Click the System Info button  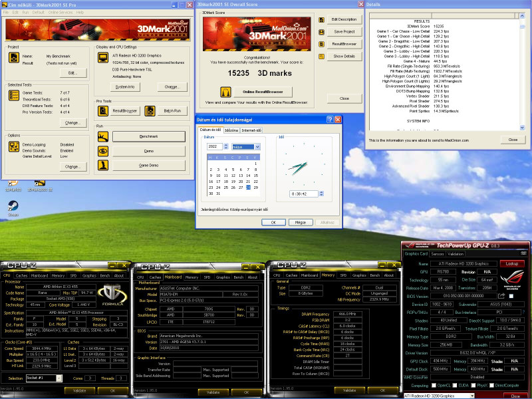click(125, 87)
